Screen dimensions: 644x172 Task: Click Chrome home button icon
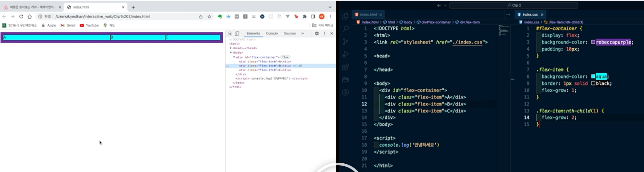pos(30,17)
